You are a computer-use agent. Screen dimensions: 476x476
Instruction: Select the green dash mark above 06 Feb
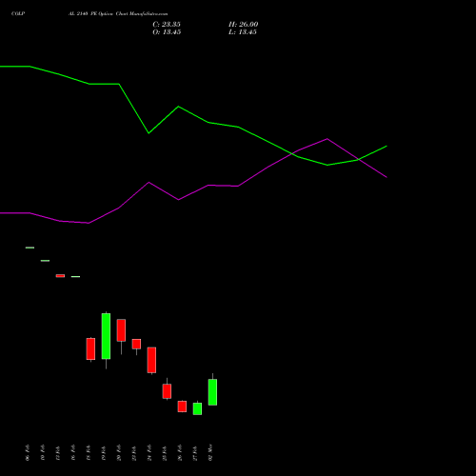tap(30, 248)
